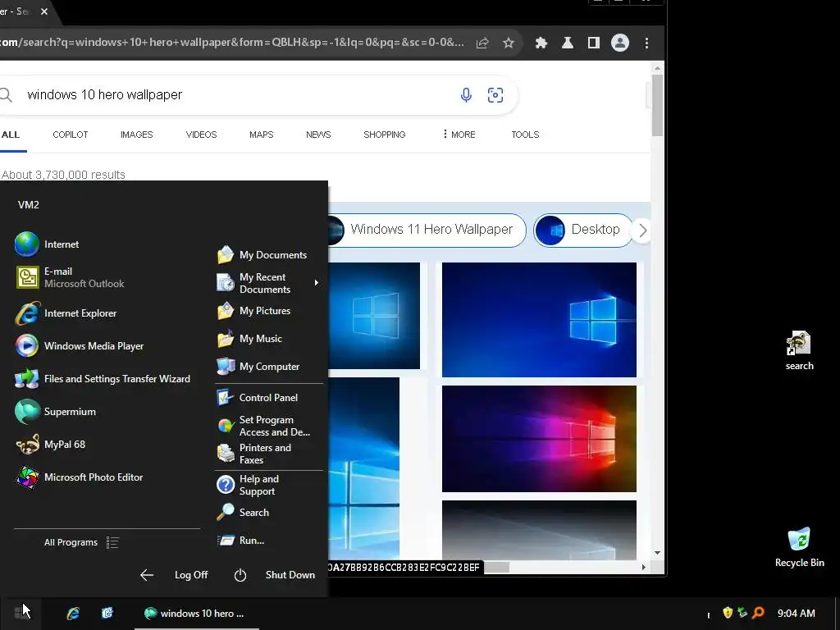840x630 pixels.
Task: Open the browser extensions puzzle icon
Action: [541, 43]
